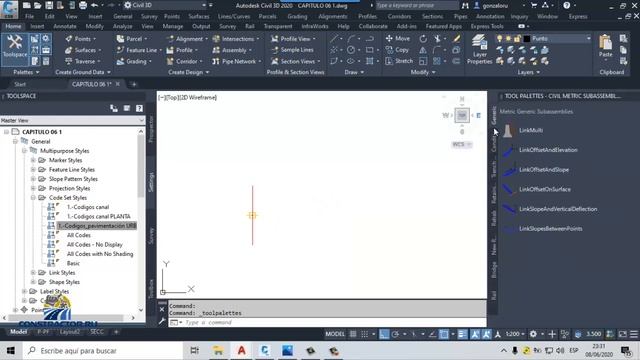The height and width of the screenshot is (360, 640).
Task: Open the Analyze ribbon tab
Action: [x=122, y=26]
